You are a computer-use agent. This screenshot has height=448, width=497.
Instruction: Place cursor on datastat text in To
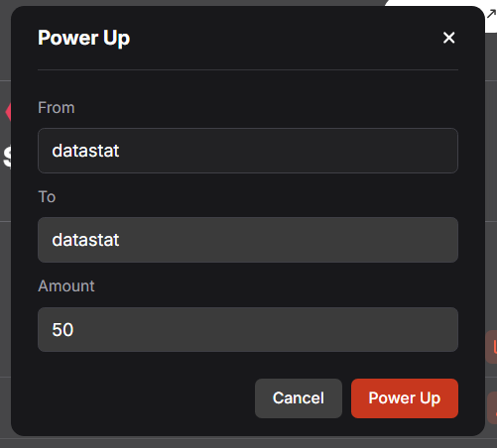click(x=85, y=240)
